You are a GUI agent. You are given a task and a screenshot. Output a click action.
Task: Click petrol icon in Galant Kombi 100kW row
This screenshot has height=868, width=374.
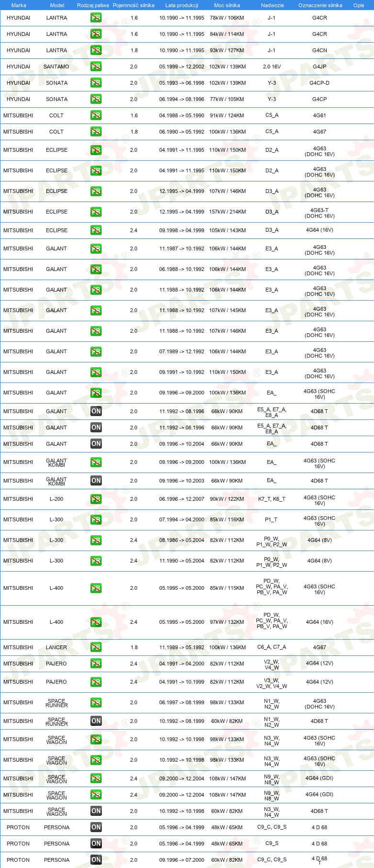coord(96,462)
